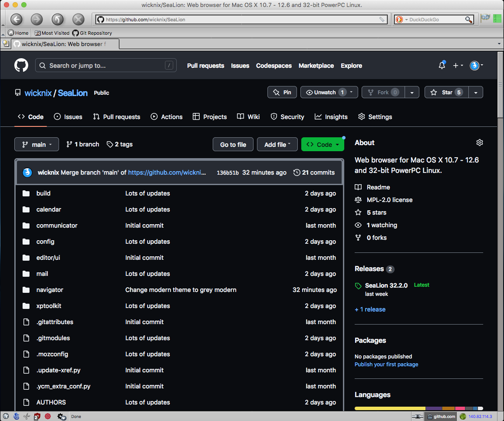The width and height of the screenshot is (504, 421).
Task: Switch to the Projects tab
Action: [210, 117]
